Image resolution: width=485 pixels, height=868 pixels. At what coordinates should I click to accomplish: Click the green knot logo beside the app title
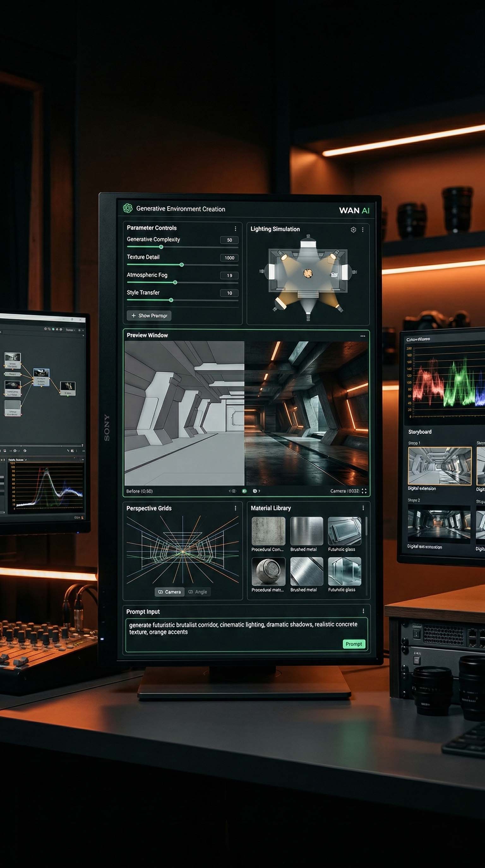coord(128,208)
